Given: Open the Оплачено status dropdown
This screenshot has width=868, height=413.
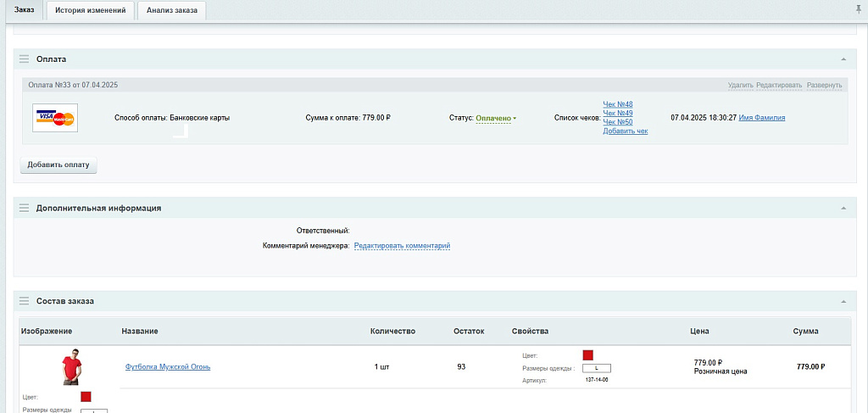Looking at the screenshot, I should (x=496, y=118).
